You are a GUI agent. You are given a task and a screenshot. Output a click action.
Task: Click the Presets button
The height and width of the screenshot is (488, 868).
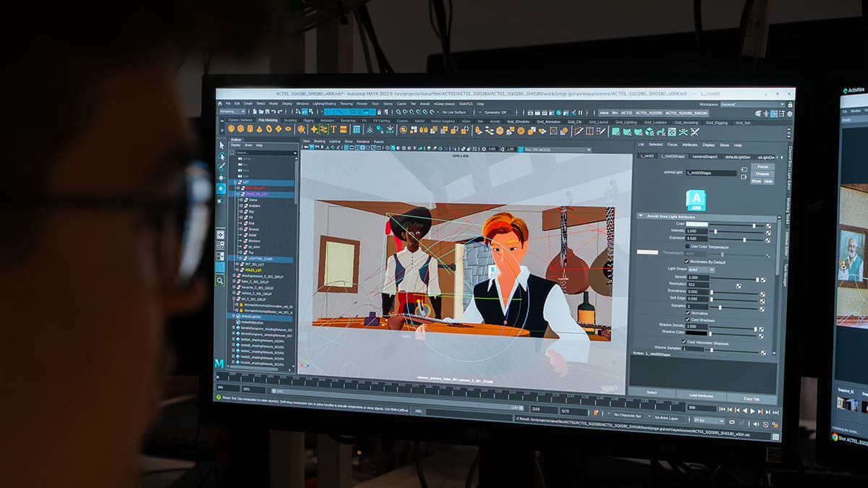tap(762, 174)
